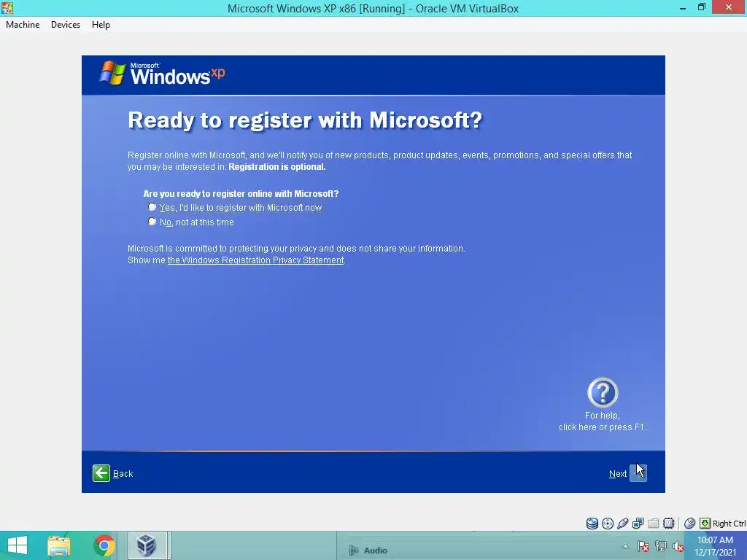Open the Devices menu
Viewport: 747px width, 560px height.
(x=66, y=25)
